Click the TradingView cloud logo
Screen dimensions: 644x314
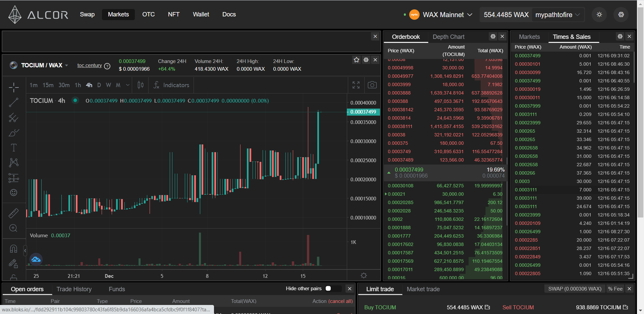click(x=36, y=259)
